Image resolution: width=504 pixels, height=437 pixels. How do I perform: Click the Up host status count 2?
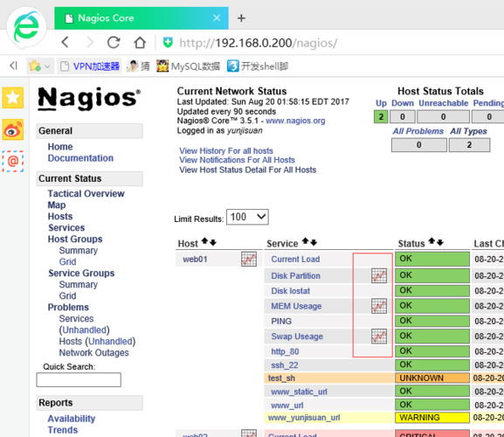click(381, 117)
